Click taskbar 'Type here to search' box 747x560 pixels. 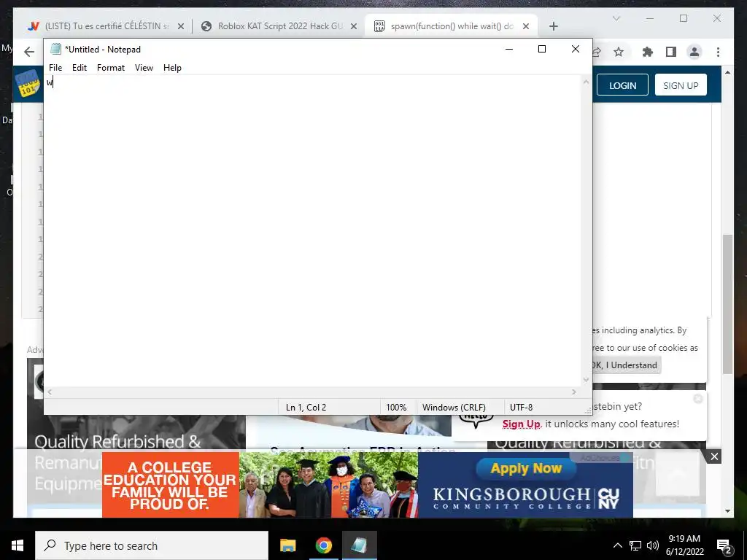click(x=152, y=545)
